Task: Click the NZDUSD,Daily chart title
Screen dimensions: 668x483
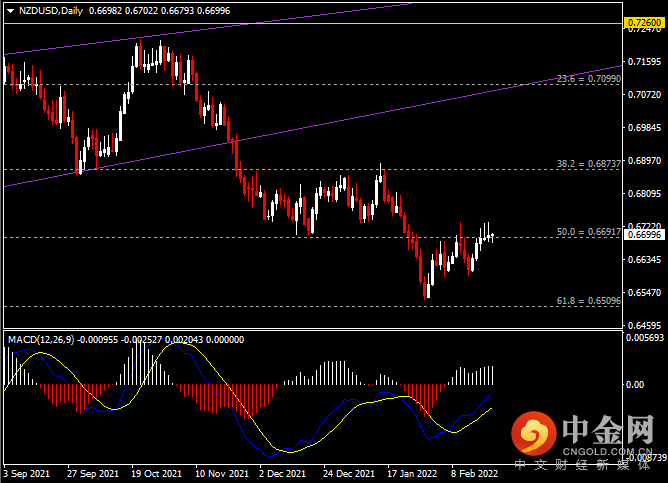Action: click(x=51, y=11)
